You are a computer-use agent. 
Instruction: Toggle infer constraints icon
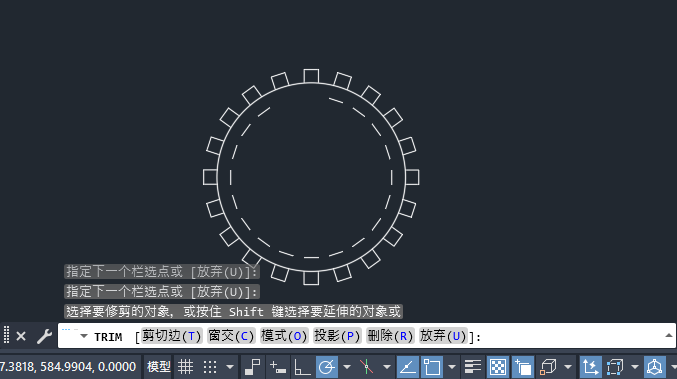[x=252, y=367]
